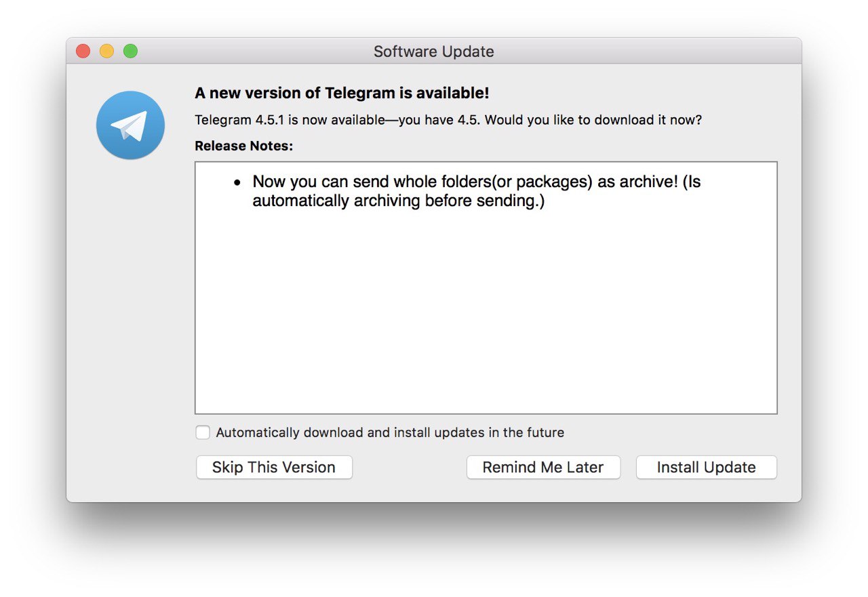Click the 'send whole folders' release note text
868x597 pixels.
coord(476,192)
